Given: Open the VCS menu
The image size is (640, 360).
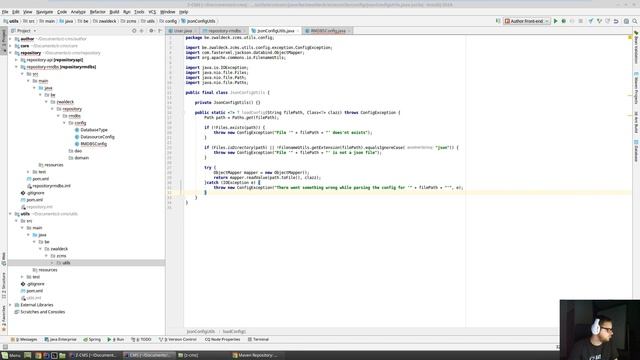Looking at the screenshot, I should (x=152, y=12).
